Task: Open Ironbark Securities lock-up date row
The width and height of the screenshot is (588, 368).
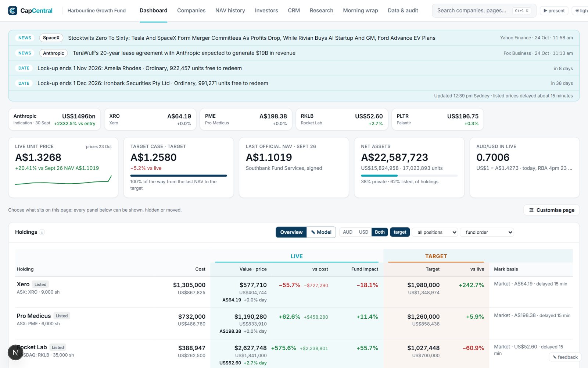Action: pyautogui.click(x=294, y=84)
